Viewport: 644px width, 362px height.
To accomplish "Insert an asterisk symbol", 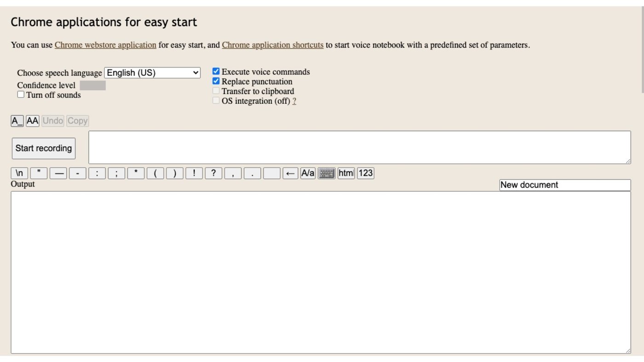I will 135,173.
